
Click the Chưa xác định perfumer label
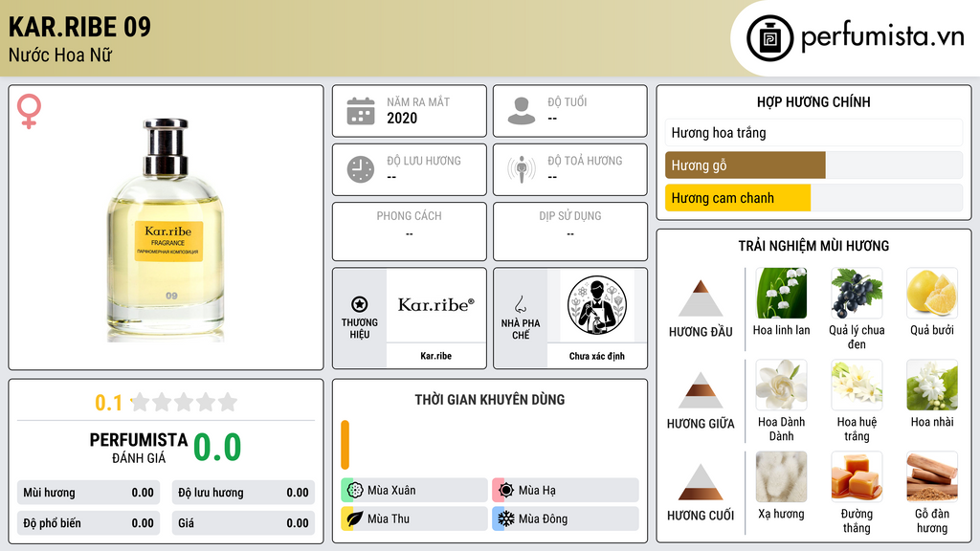point(597,356)
